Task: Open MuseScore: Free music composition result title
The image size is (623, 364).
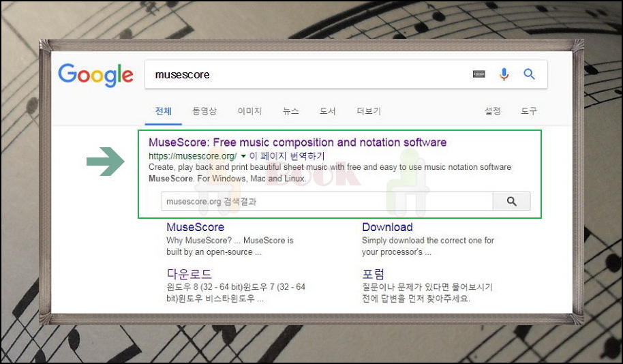Action: (x=298, y=142)
